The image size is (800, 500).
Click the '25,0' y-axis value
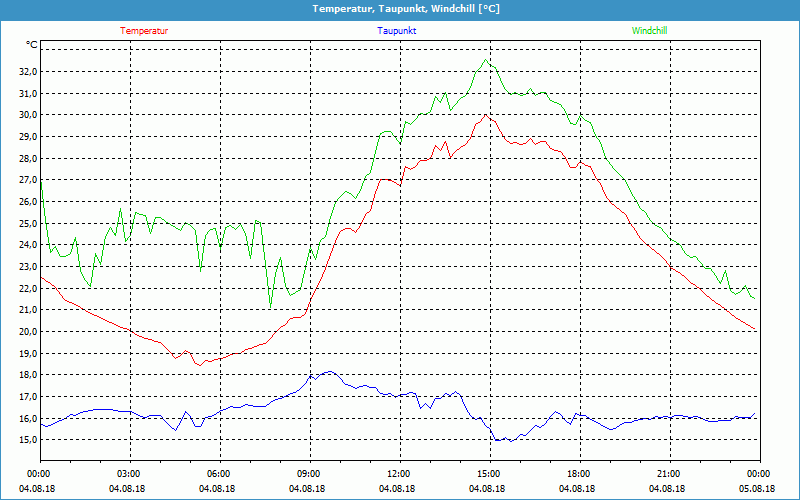(28, 223)
